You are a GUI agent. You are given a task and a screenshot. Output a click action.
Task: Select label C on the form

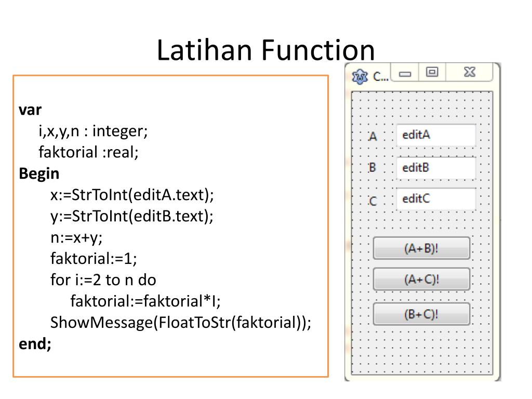373,201
